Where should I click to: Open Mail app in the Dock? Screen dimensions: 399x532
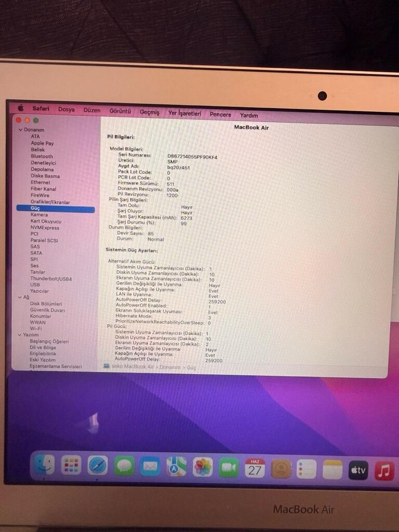(150, 466)
